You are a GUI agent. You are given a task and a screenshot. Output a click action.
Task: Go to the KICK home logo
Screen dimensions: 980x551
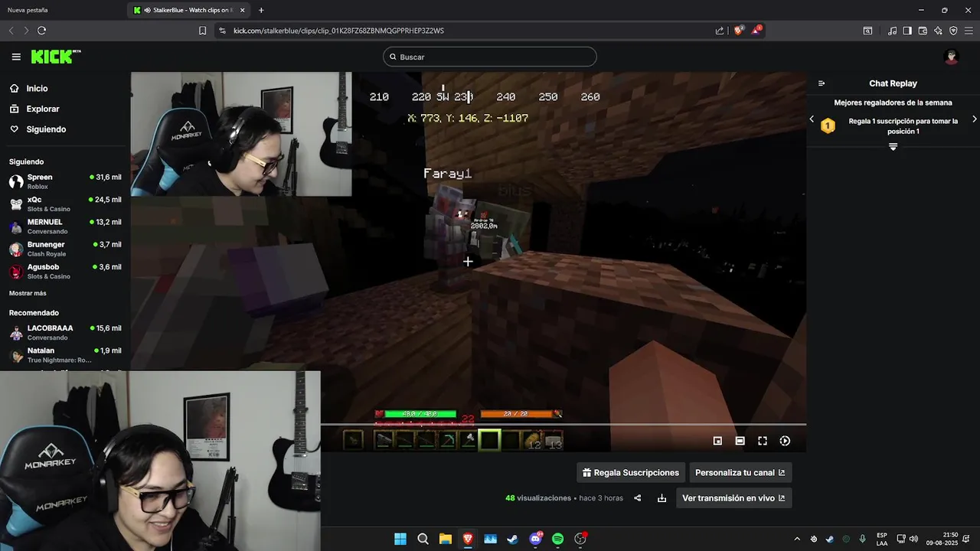55,57
